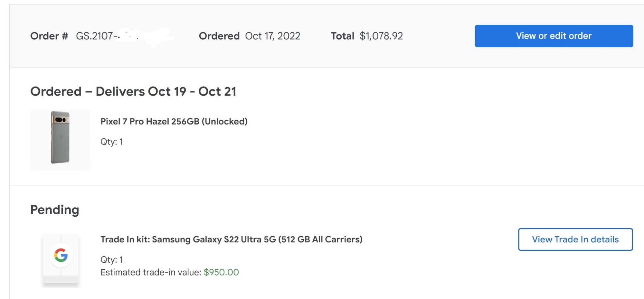Select the Pixel 7 Pro Hazel 256GB title
The width and height of the screenshot is (644, 299).
tap(174, 121)
